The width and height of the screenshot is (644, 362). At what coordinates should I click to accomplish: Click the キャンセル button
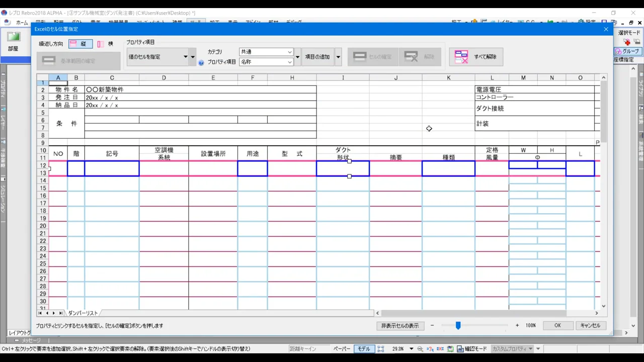pos(590,326)
